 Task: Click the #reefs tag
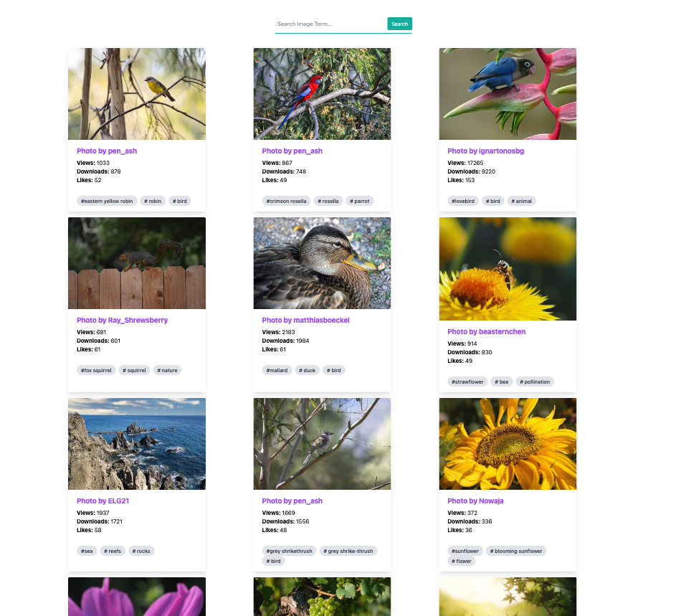(x=113, y=551)
